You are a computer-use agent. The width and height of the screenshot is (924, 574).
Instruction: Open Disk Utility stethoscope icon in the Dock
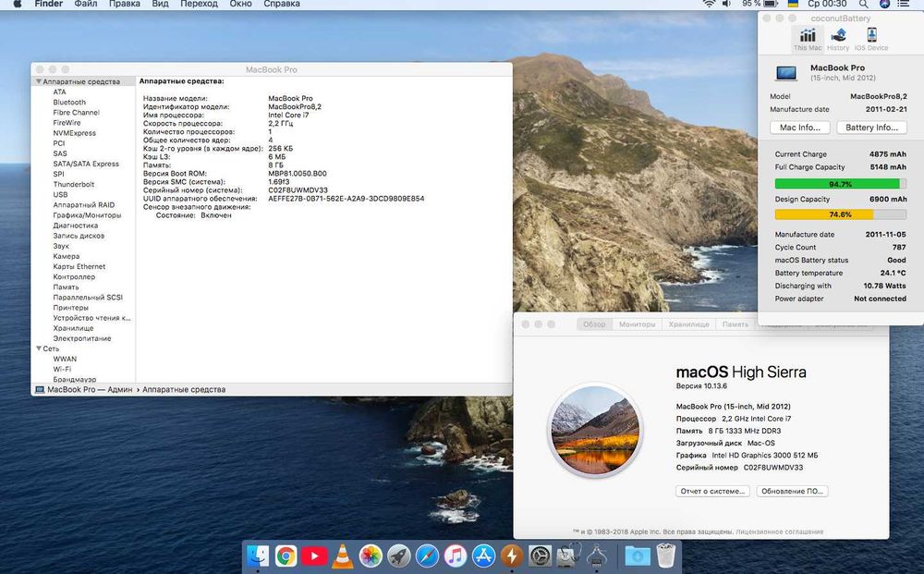(x=568, y=556)
